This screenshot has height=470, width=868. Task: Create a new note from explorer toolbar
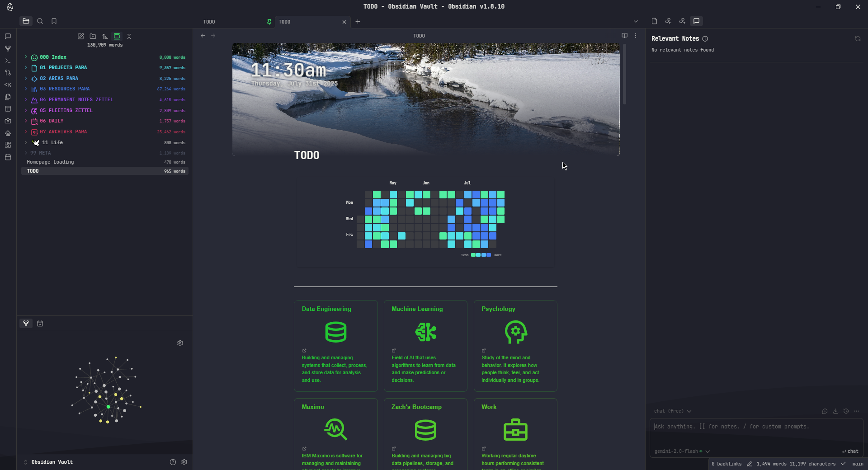[80, 36]
